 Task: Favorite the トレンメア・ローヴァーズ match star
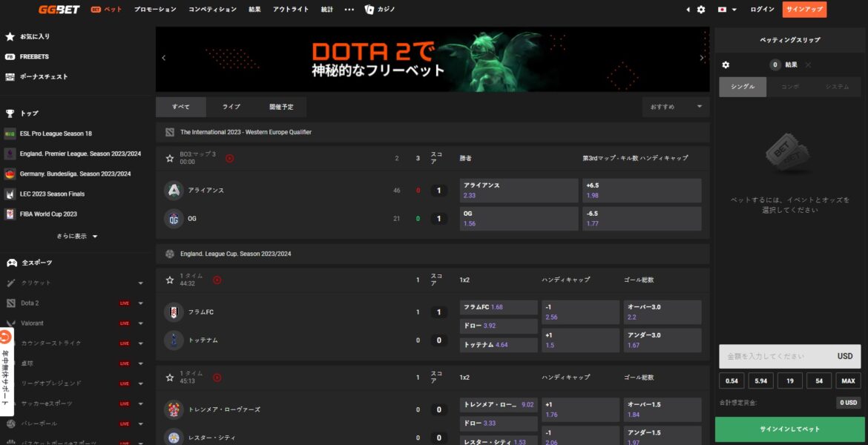pyautogui.click(x=170, y=378)
